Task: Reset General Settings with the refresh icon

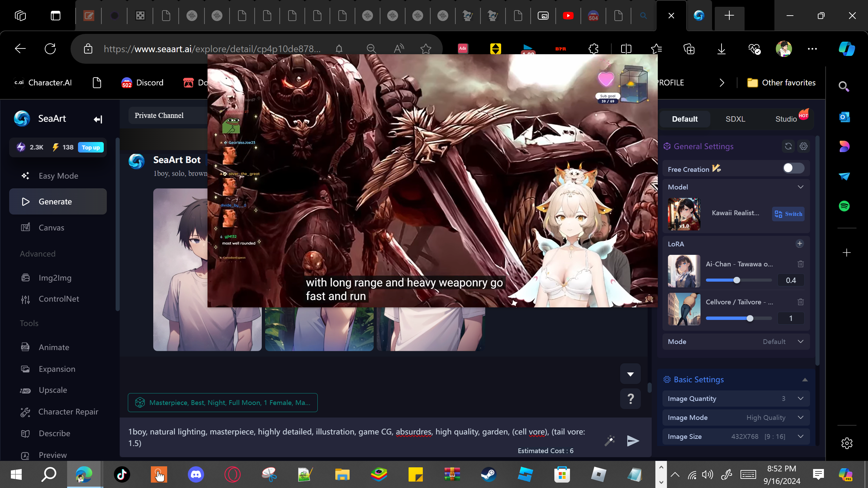Action: pyautogui.click(x=788, y=146)
